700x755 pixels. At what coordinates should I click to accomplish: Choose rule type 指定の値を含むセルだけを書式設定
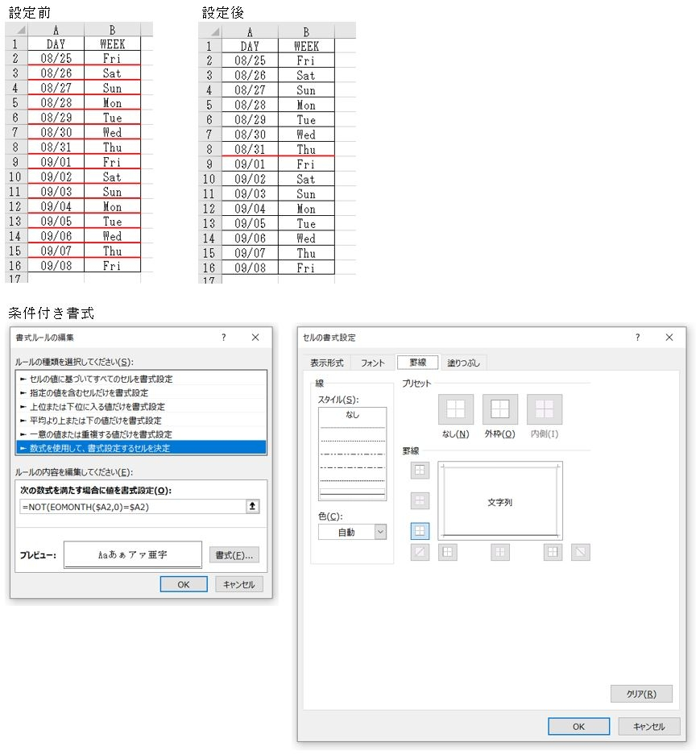click(141, 392)
